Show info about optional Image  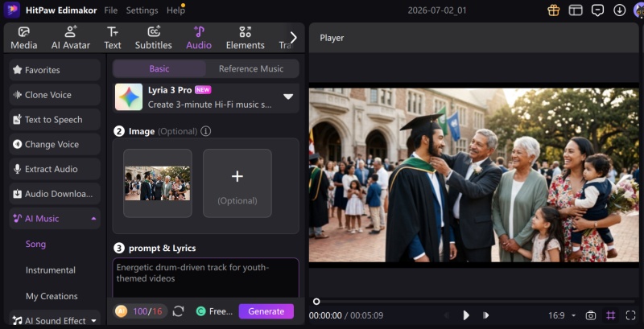click(206, 131)
